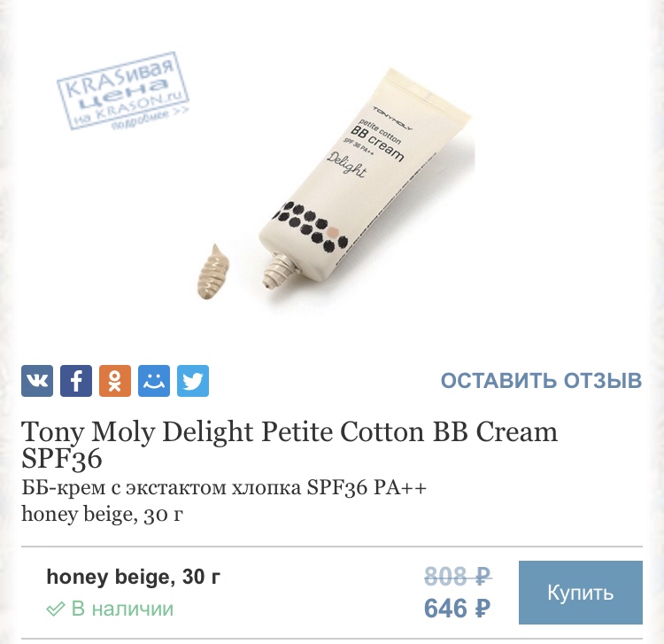The image size is (664, 644).
Task: Select the beige shade dot on the tube
Action: (x=333, y=232)
